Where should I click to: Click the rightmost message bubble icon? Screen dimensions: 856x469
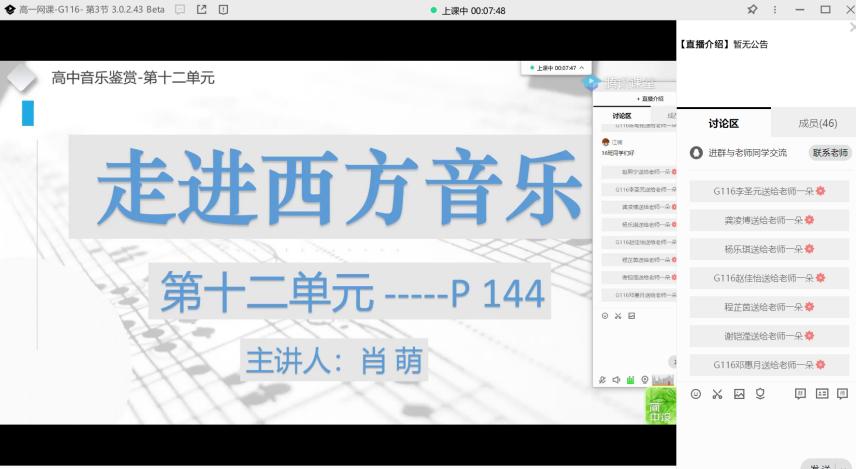843,394
